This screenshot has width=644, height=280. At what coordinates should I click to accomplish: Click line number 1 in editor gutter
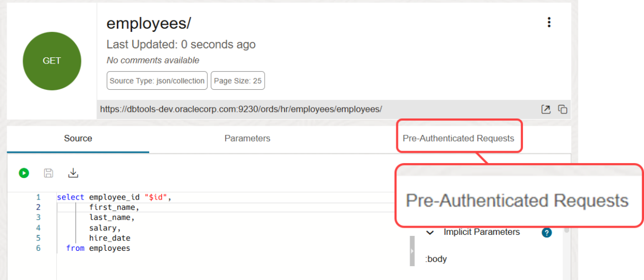[x=38, y=197]
